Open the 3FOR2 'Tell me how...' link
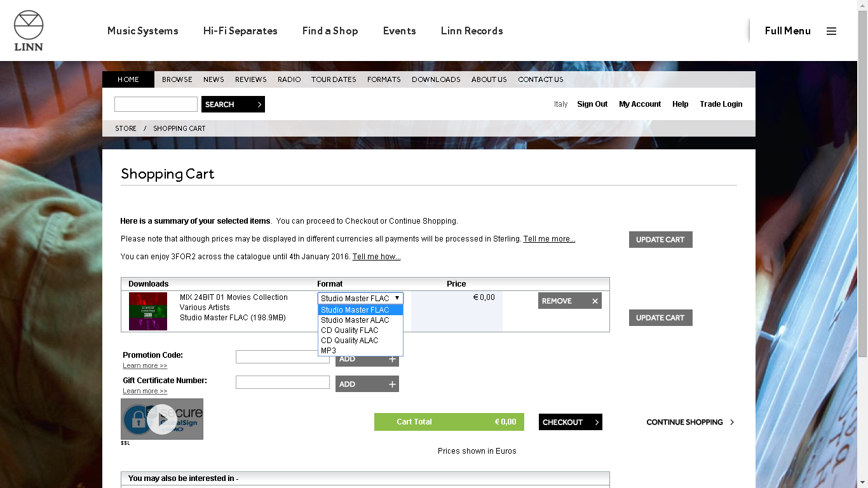868x488 pixels. (376, 257)
